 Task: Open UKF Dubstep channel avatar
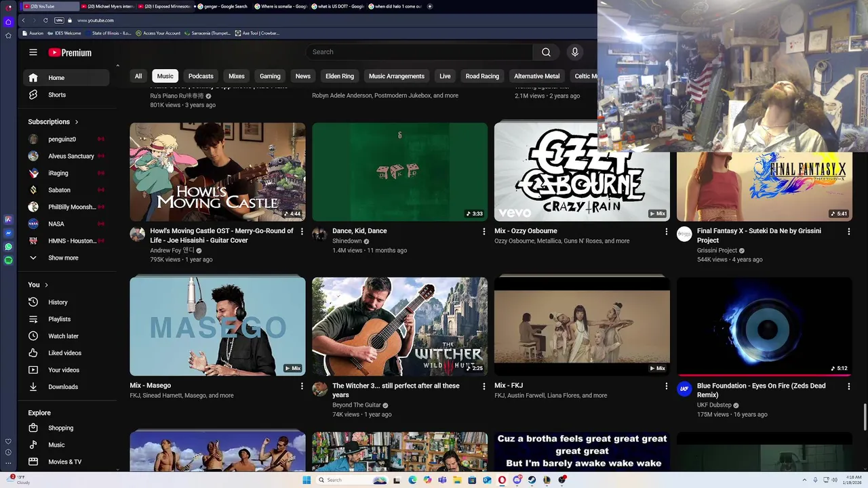point(684,389)
